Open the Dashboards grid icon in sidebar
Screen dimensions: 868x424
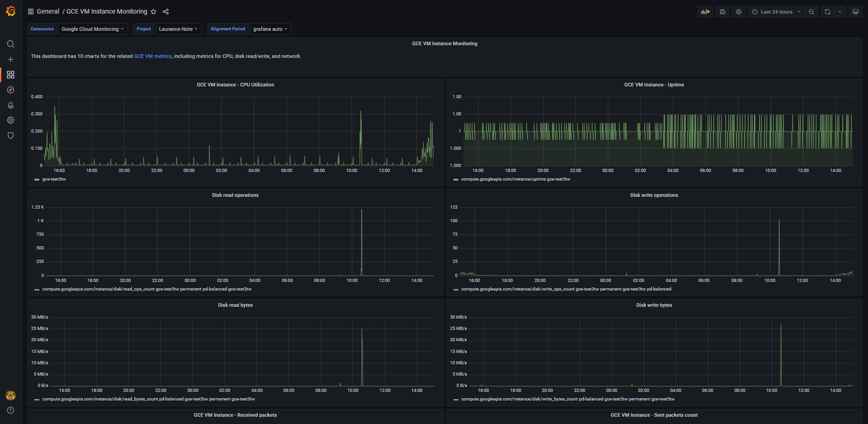coord(10,75)
